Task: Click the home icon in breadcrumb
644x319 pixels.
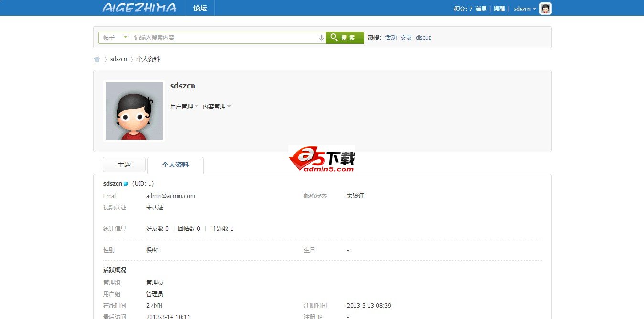Action: [x=97, y=59]
